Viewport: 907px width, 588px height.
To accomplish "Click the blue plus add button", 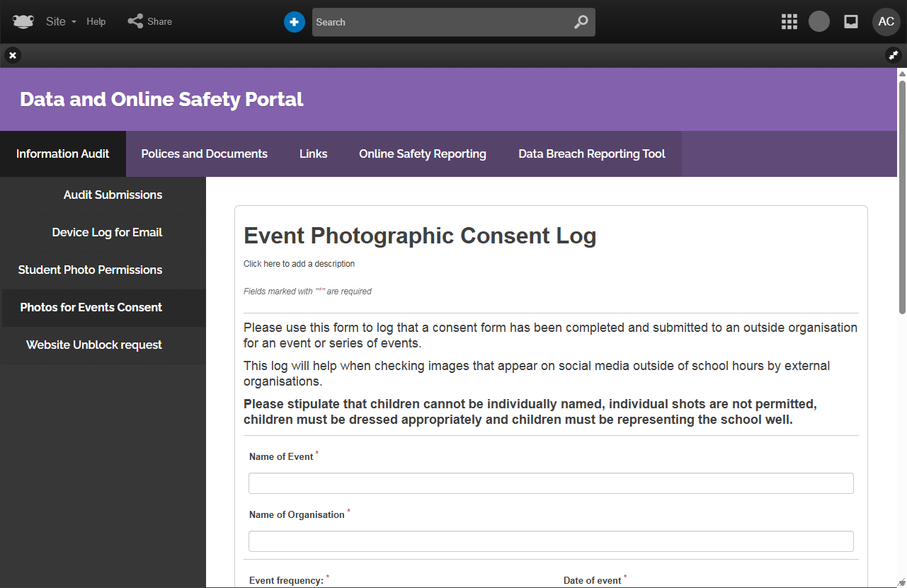I will click(x=294, y=22).
